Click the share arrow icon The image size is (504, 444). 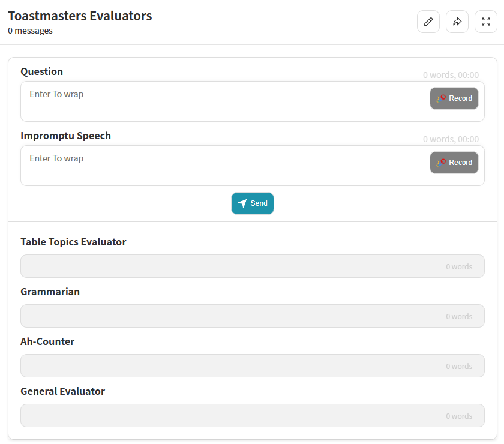coord(457,22)
